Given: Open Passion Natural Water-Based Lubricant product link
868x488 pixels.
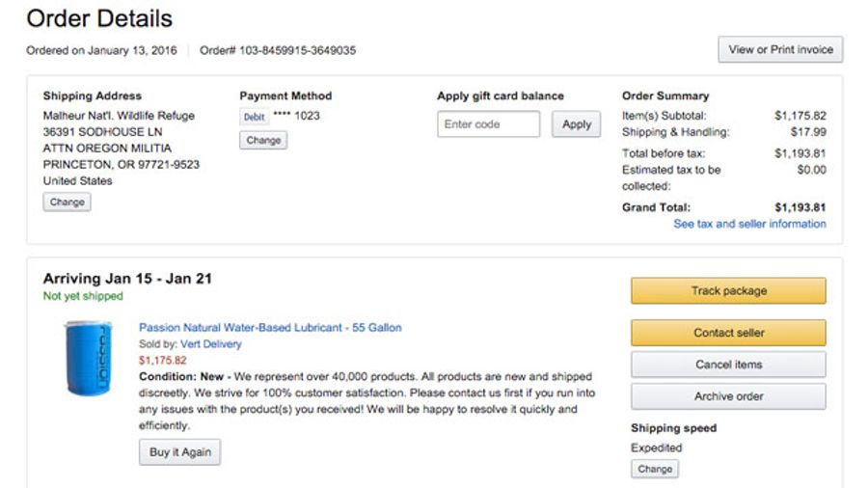Looking at the screenshot, I should [x=270, y=328].
